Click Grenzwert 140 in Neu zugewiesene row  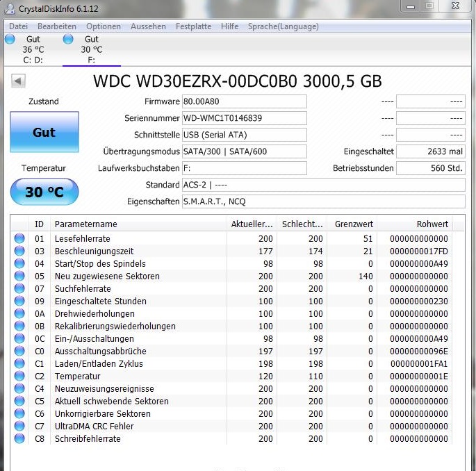click(x=366, y=276)
